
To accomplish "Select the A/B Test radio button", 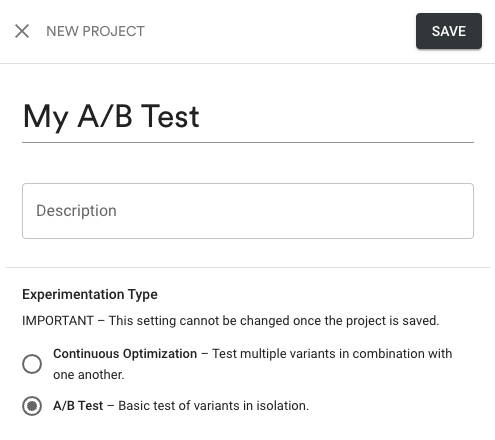I will [32, 406].
